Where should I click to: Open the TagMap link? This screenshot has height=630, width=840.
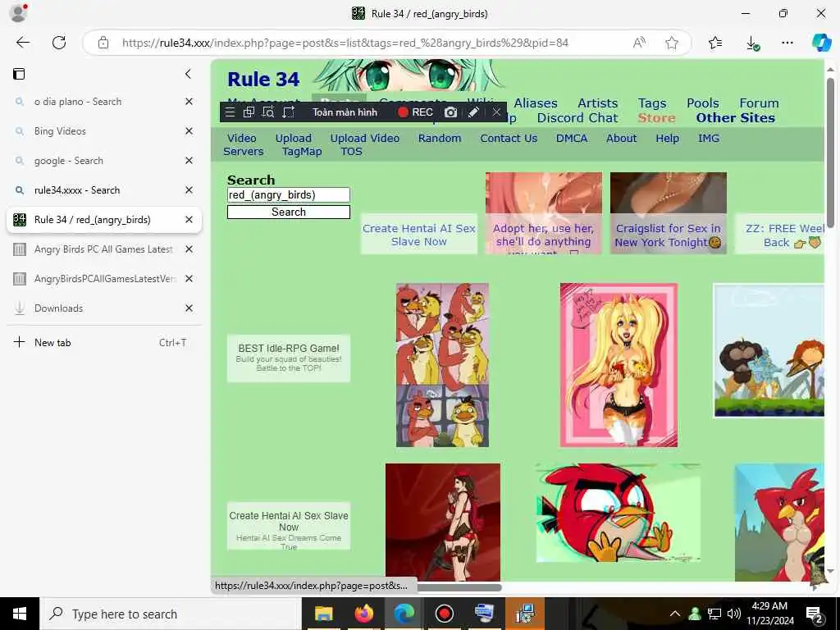(x=302, y=152)
